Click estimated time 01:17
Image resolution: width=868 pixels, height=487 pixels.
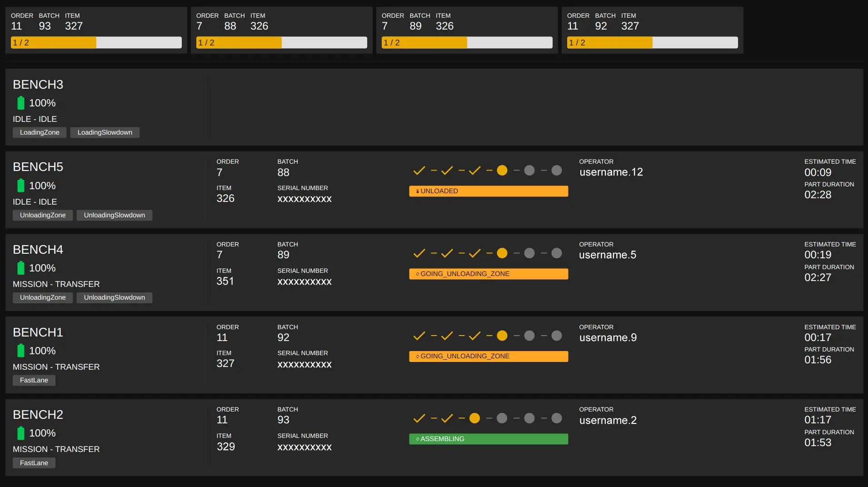(x=818, y=420)
